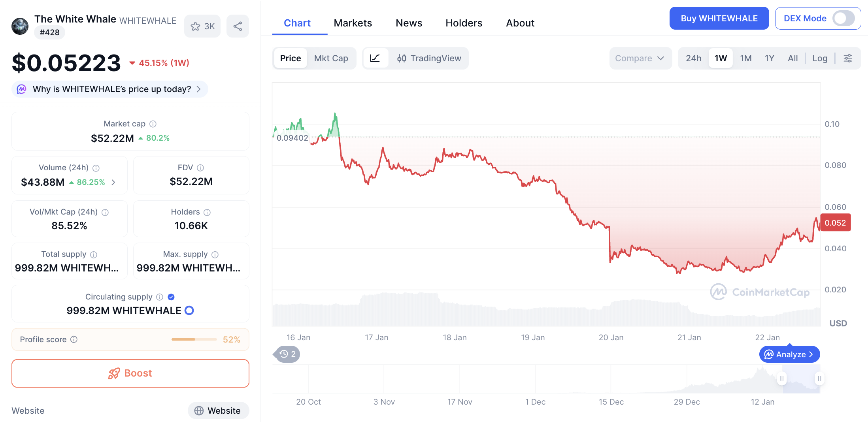
Task: Expand Volume (24h) details arrow
Action: 113,182
